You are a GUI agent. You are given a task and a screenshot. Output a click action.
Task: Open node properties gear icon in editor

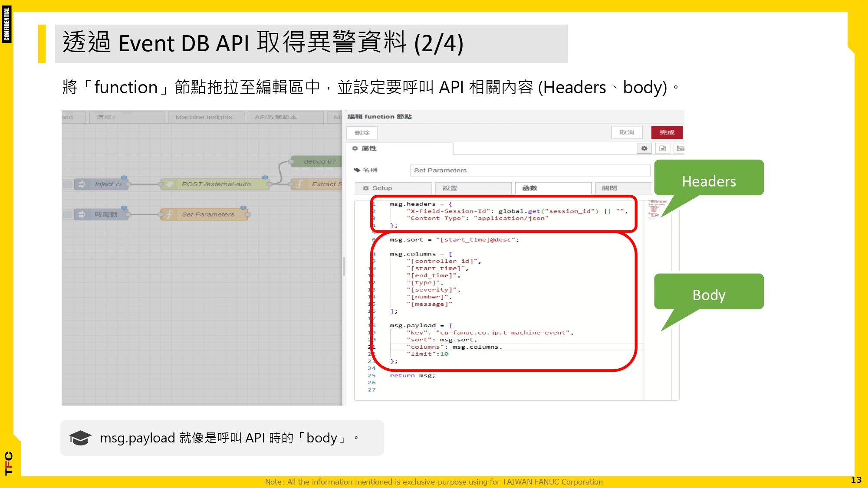point(644,148)
